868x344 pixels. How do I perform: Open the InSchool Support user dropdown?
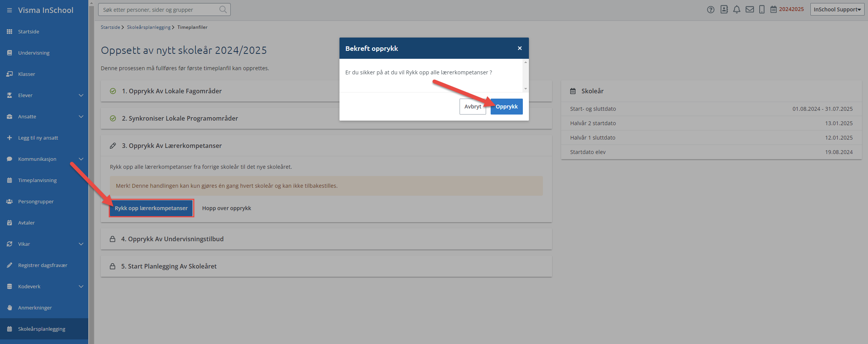tap(837, 9)
